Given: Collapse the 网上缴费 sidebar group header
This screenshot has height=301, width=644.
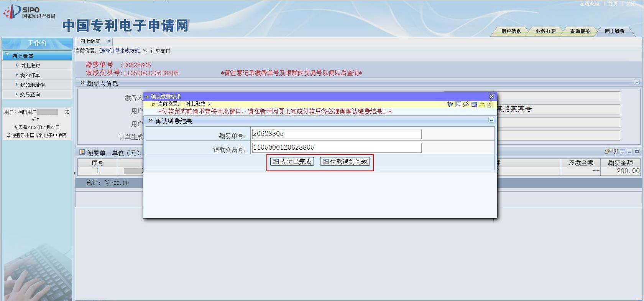Looking at the screenshot, I should coord(37,56).
